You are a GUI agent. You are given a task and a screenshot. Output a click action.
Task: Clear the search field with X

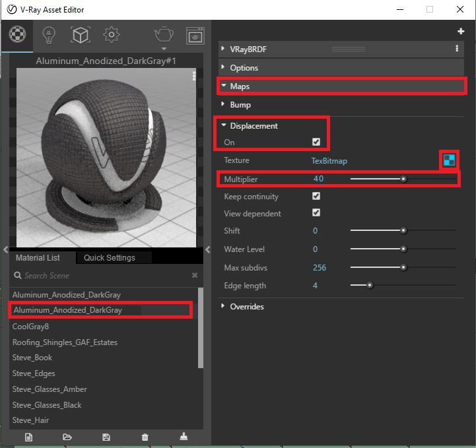(195, 275)
